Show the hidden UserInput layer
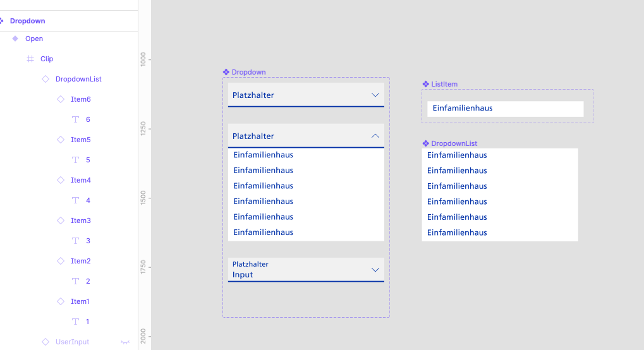The width and height of the screenshot is (644, 350). click(x=125, y=342)
